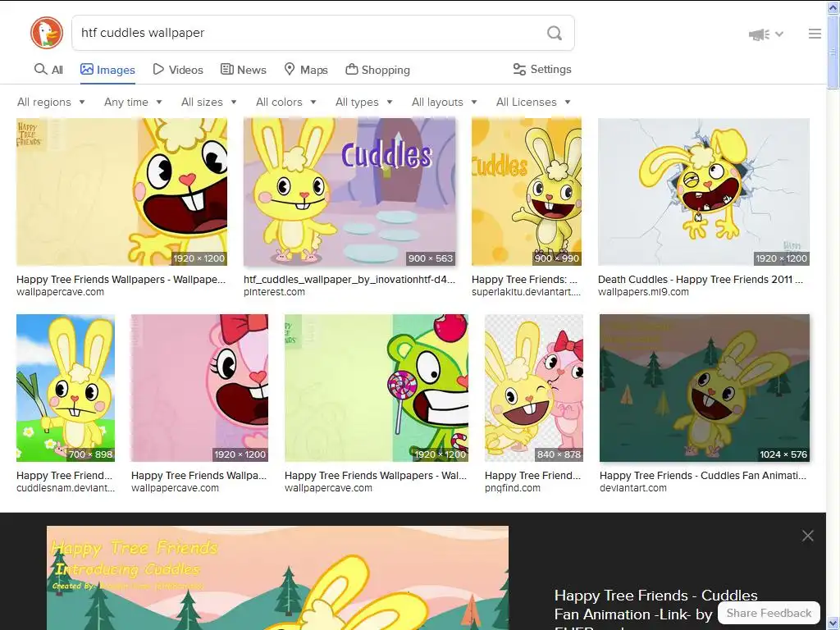Open the pink Giggles wallpaper thumbnail

(199, 388)
